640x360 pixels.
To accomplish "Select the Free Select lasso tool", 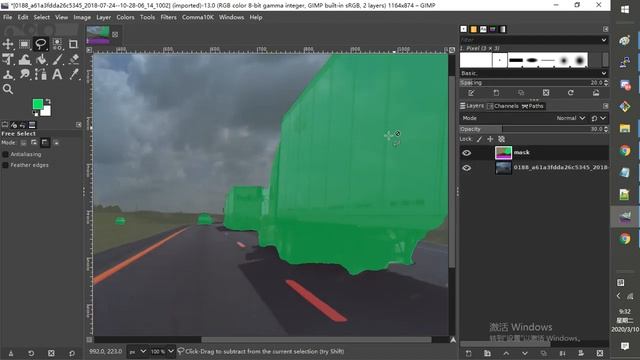I will click(x=40, y=44).
